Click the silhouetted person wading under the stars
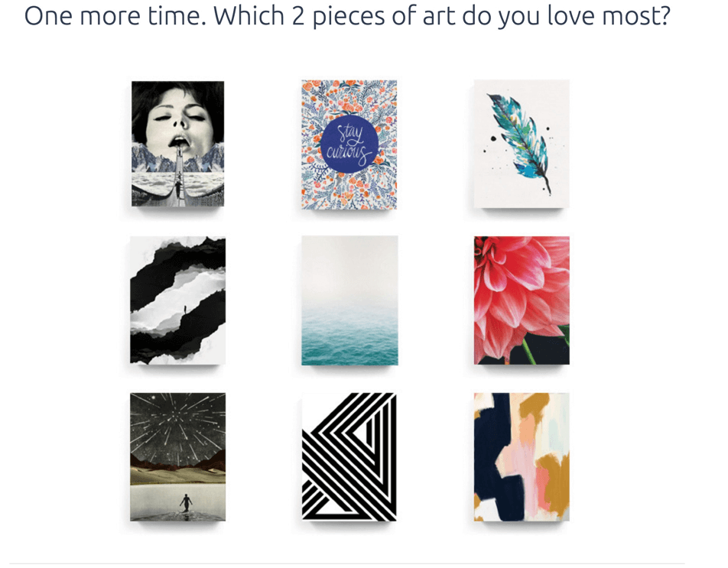Image resolution: width=728 pixels, height=568 pixels. (186, 503)
